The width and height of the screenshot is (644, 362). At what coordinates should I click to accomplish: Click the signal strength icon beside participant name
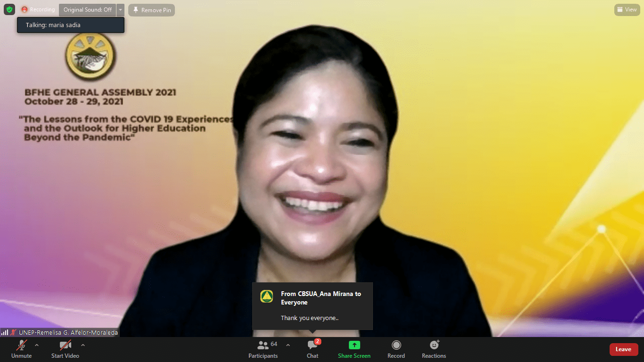coord(5,332)
